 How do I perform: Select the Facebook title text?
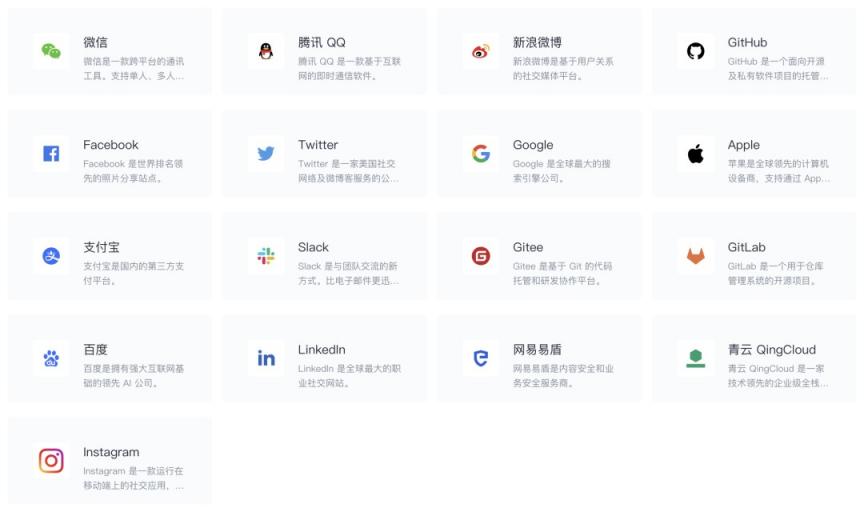pyautogui.click(x=111, y=145)
